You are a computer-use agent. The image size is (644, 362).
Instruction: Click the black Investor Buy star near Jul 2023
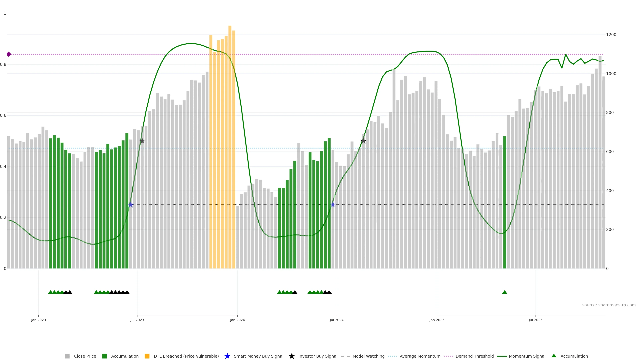(x=142, y=141)
